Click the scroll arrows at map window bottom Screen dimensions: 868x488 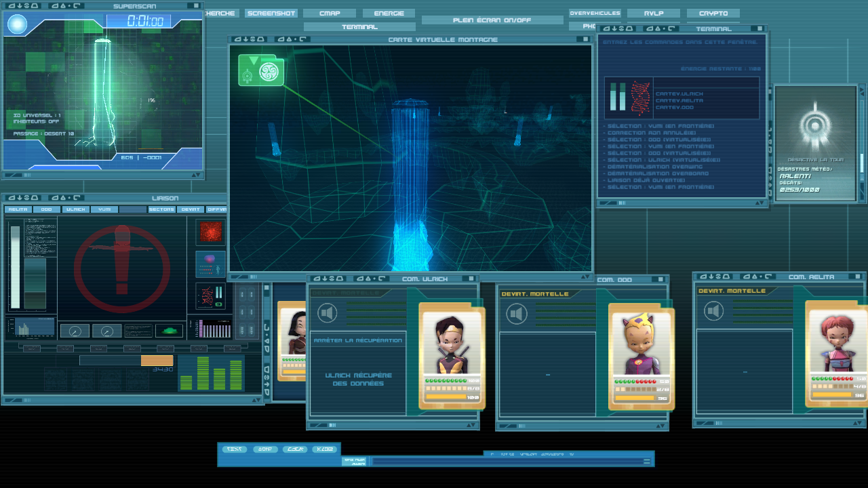pos(585,277)
